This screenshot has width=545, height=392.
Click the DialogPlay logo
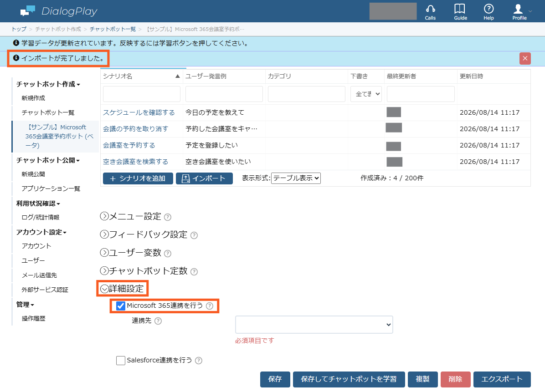[x=59, y=11]
